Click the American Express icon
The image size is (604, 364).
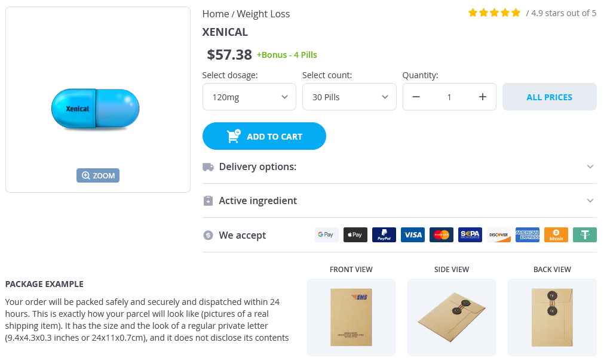pos(527,235)
